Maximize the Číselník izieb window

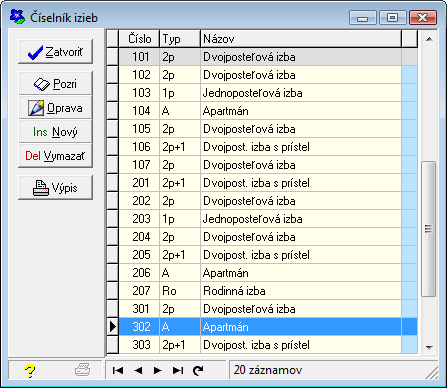tap(393, 17)
